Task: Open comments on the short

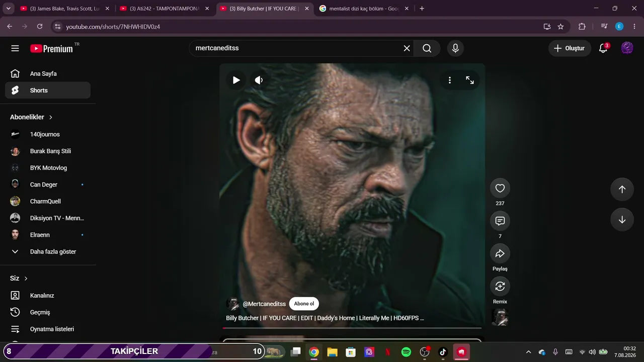Action: click(500, 221)
